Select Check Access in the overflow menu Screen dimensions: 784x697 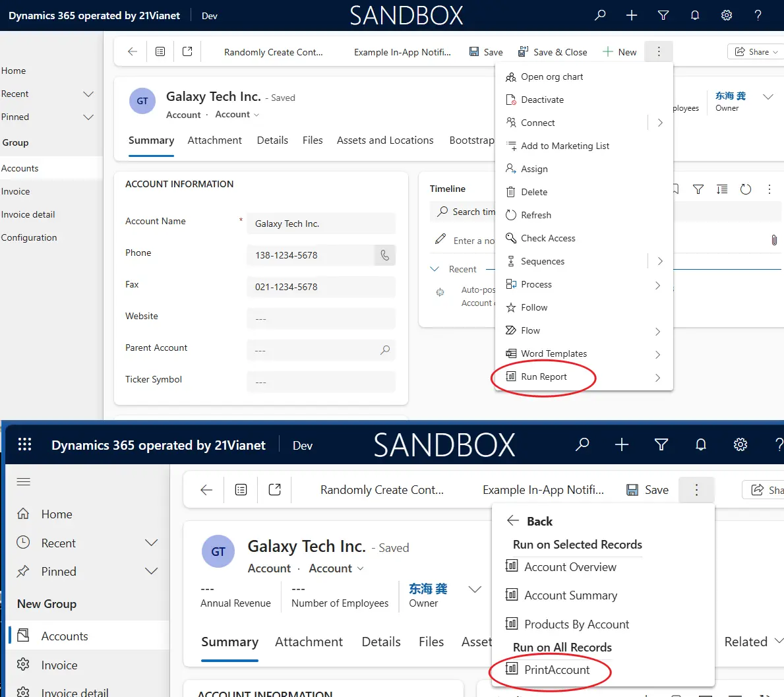pyautogui.click(x=547, y=238)
